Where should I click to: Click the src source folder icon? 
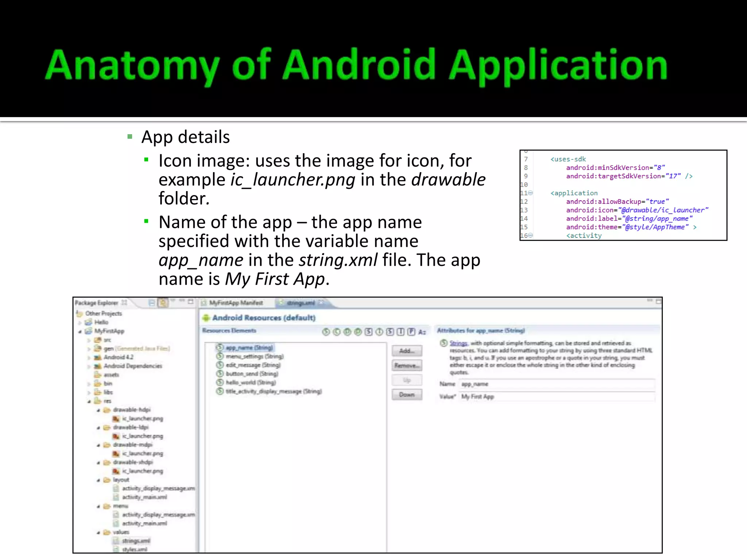click(97, 340)
